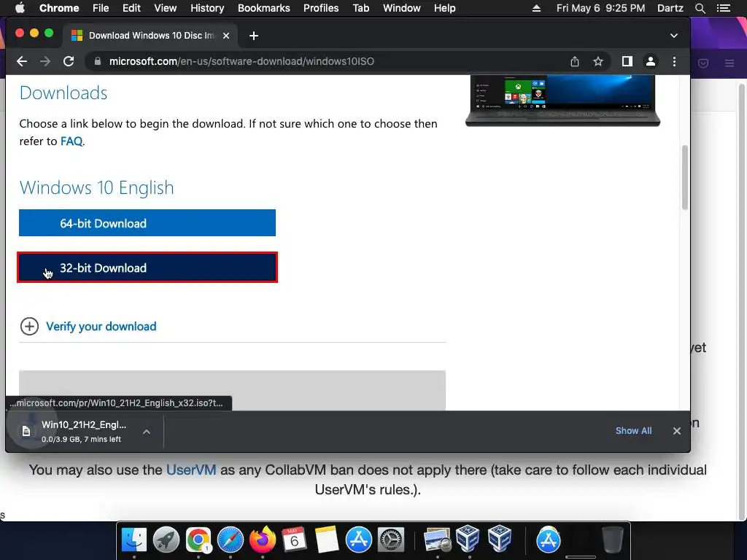747x560 pixels.
Task: Open Trash from the Dock
Action: pos(612,540)
